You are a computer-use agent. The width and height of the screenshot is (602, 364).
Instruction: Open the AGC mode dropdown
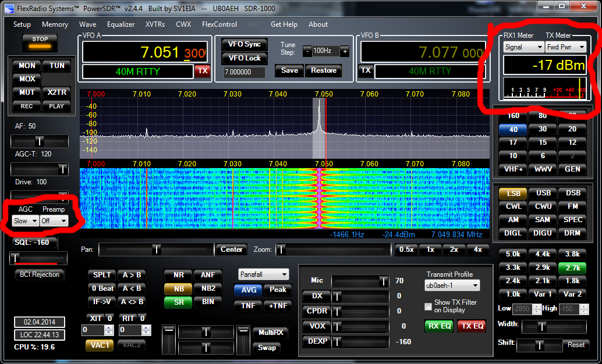click(26, 221)
